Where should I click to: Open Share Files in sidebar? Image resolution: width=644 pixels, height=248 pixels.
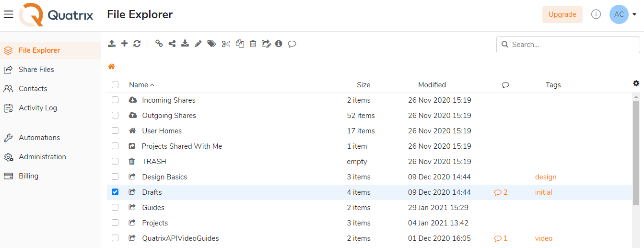point(36,70)
